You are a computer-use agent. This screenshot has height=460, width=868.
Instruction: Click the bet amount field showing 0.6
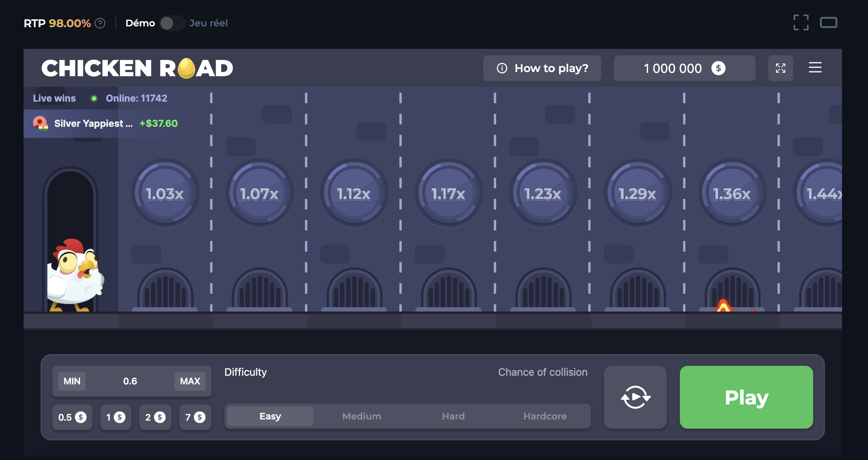[x=130, y=381]
